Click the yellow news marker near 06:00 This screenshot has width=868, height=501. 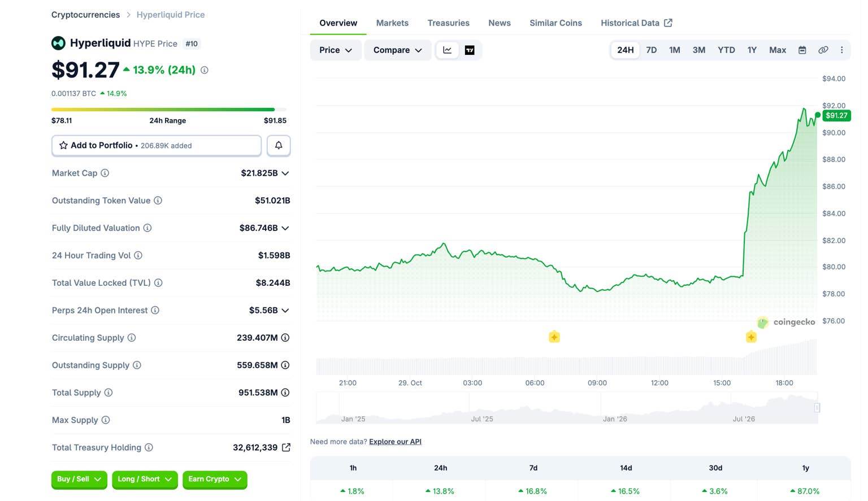(x=554, y=337)
